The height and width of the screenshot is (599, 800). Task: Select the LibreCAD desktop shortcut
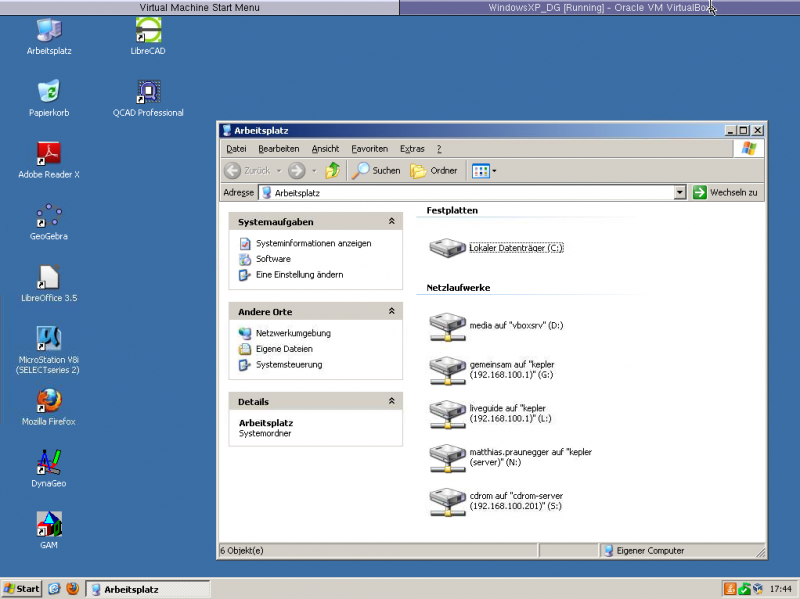click(x=148, y=37)
